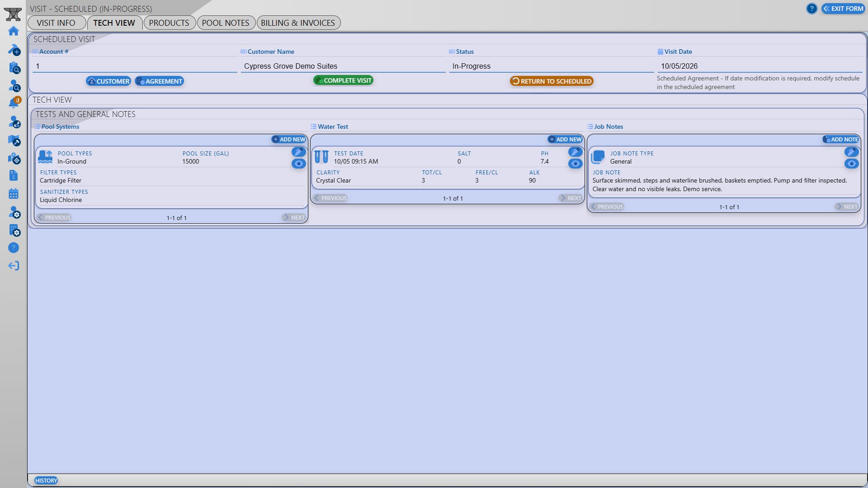This screenshot has width=868, height=488.
Task: Add new Pool Systems entry
Action: tap(289, 140)
